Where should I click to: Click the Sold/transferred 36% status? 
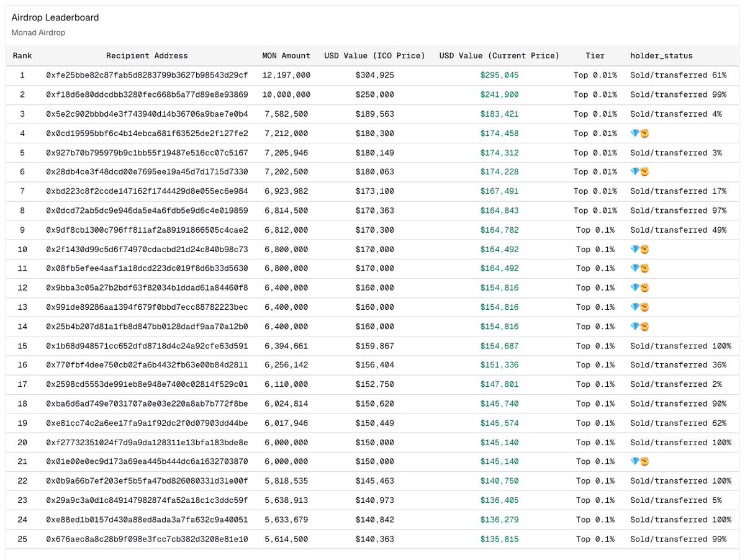(678, 365)
